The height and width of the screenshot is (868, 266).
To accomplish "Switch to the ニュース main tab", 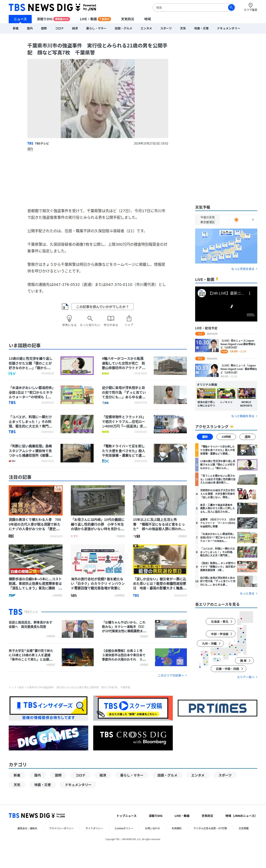I will pyautogui.click(x=20, y=19).
